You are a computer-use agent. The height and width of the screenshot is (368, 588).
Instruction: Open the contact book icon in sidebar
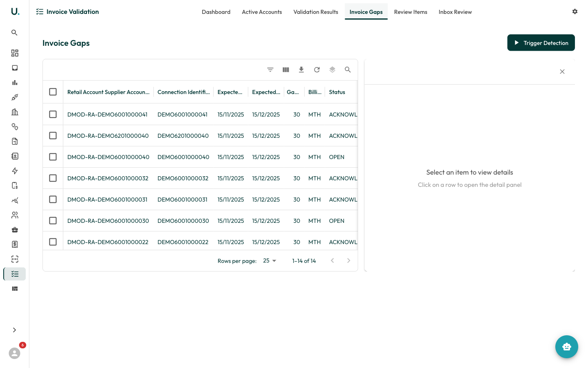pyautogui.click(x=15, y=156)
